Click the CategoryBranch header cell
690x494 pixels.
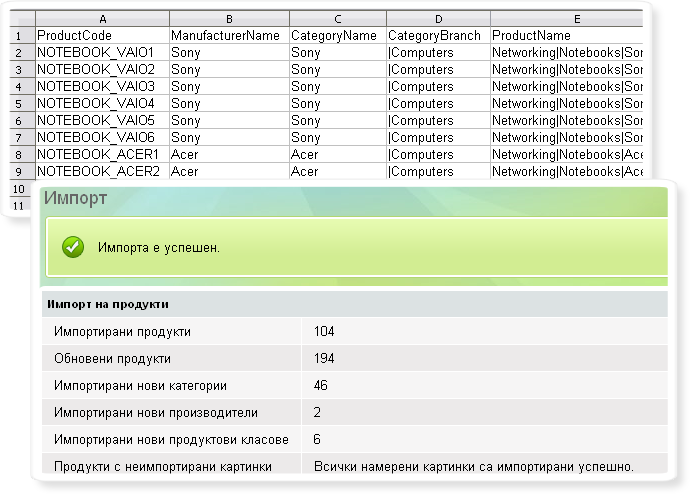(435, 35)
